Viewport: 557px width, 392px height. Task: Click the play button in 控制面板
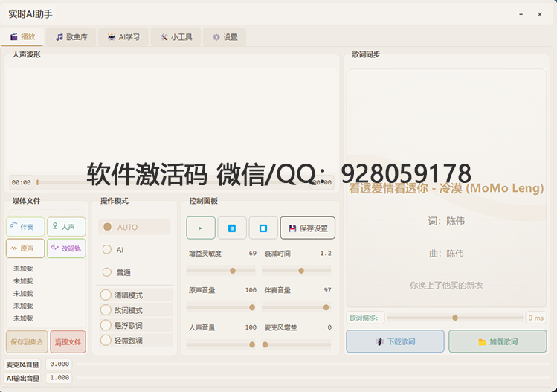pyautogui.click(x=201, y=228)
